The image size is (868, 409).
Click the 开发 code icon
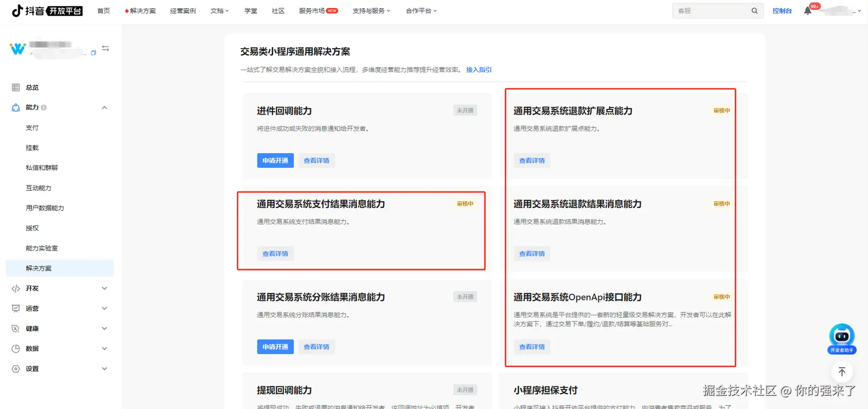click(16, 288)
